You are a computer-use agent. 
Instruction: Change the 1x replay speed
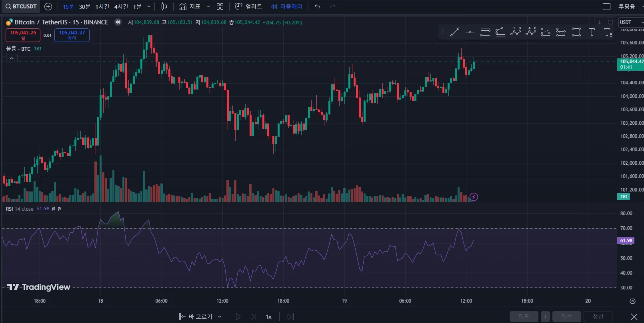click(x=269, y=317)
